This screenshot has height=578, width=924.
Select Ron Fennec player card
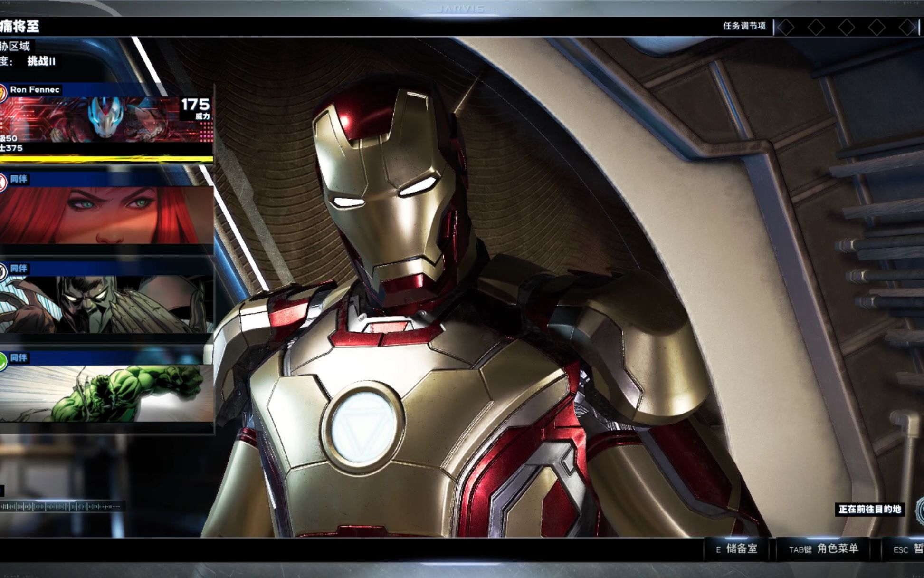pos(106,124)
